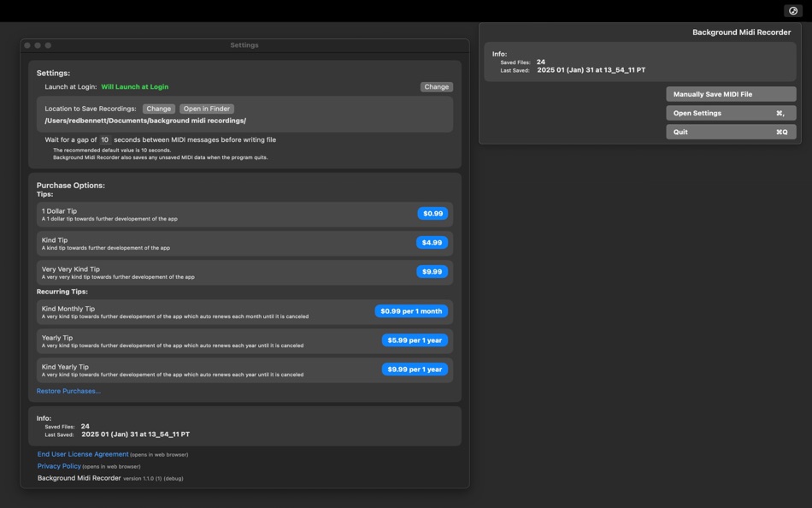Open the End User License Agreement link
Image resolution: width=812 pixels, height=508 pixels.
[83, 454]
